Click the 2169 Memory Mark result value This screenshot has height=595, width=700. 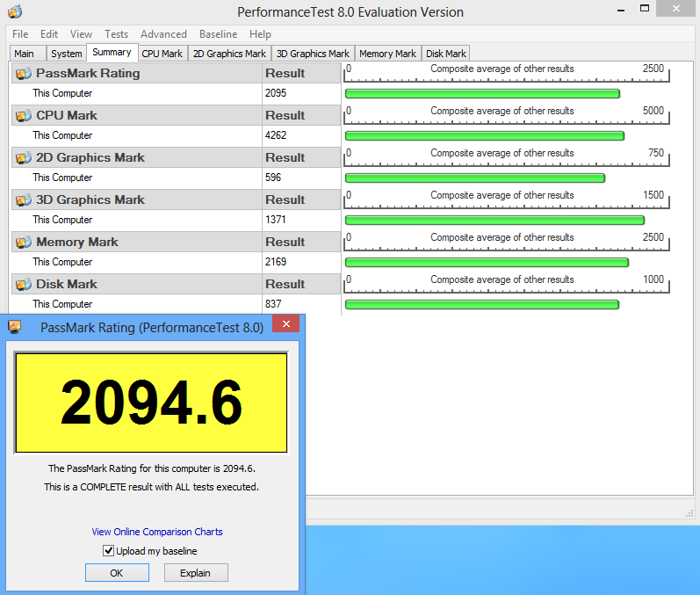276,262
